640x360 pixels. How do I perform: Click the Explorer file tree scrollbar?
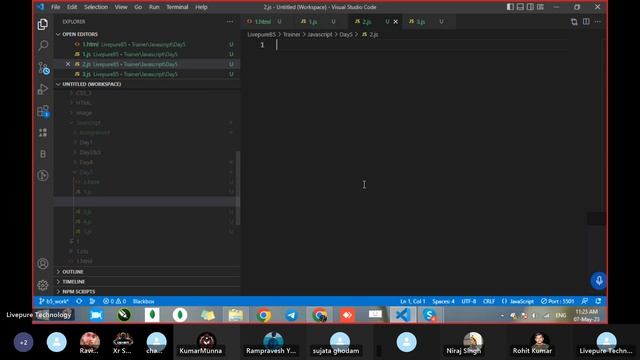coord(238,188)
